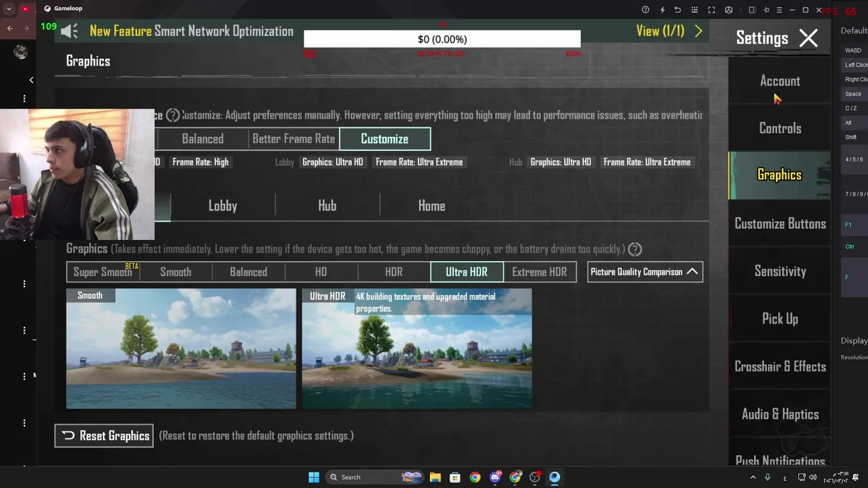
Task: Open Google Chrome from taskbar
Action: click(475, 477)
